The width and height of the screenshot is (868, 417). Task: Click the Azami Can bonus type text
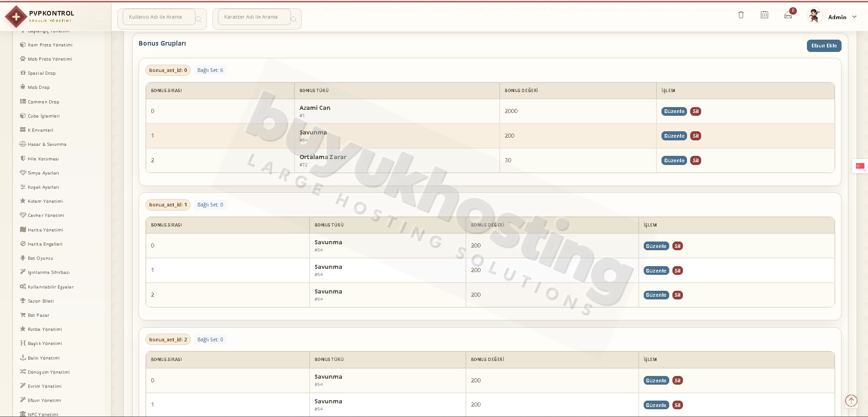pos(315,108)
